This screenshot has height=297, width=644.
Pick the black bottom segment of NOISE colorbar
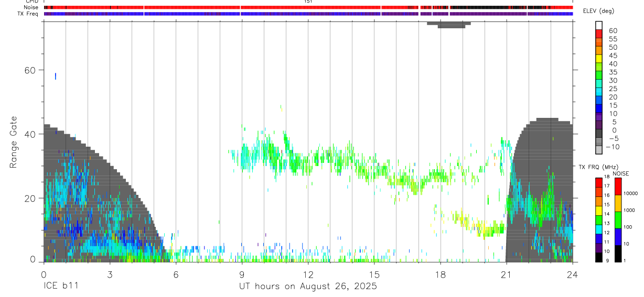tap(618, 254)
